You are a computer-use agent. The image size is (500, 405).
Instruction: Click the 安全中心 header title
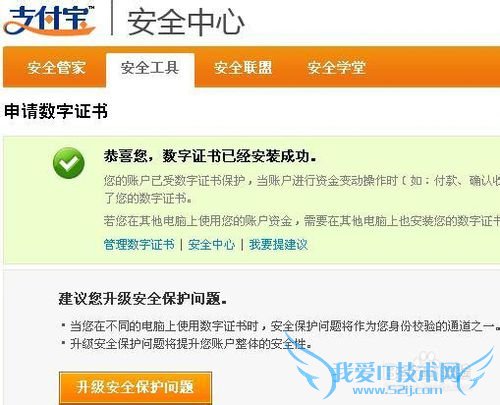point(186,22)
